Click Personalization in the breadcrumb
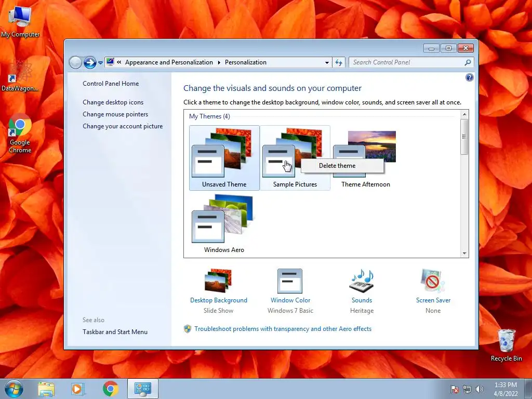 (246, 62)
